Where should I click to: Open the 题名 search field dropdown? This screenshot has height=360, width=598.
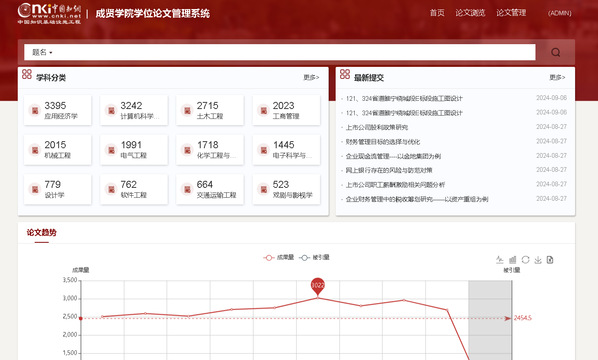click(x=42, y=52)
